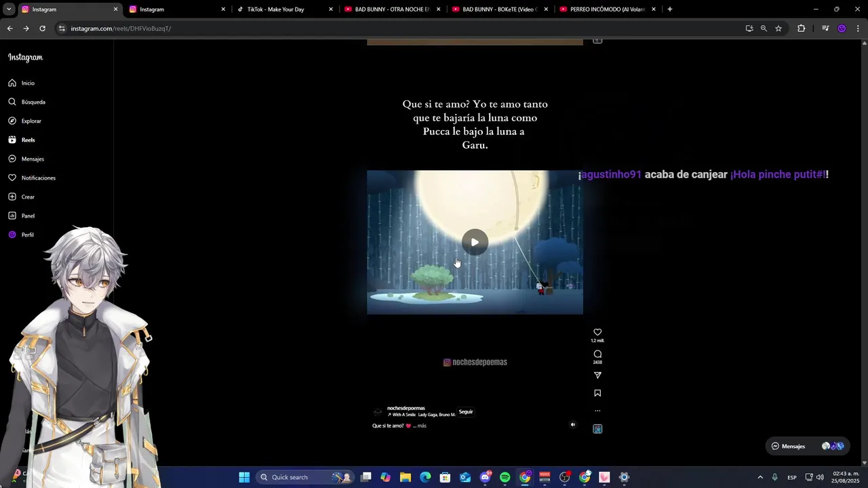The width and height of the screenshot is (868, 488).
Task: Open Settings gear in taskbar
Action: pyautogui.click(x=624, y=477)
